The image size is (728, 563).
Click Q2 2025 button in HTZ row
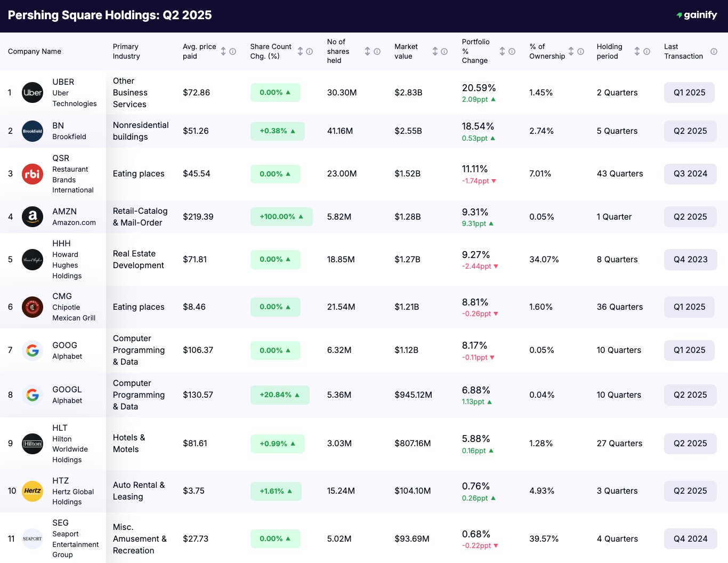tap(690, 491)
